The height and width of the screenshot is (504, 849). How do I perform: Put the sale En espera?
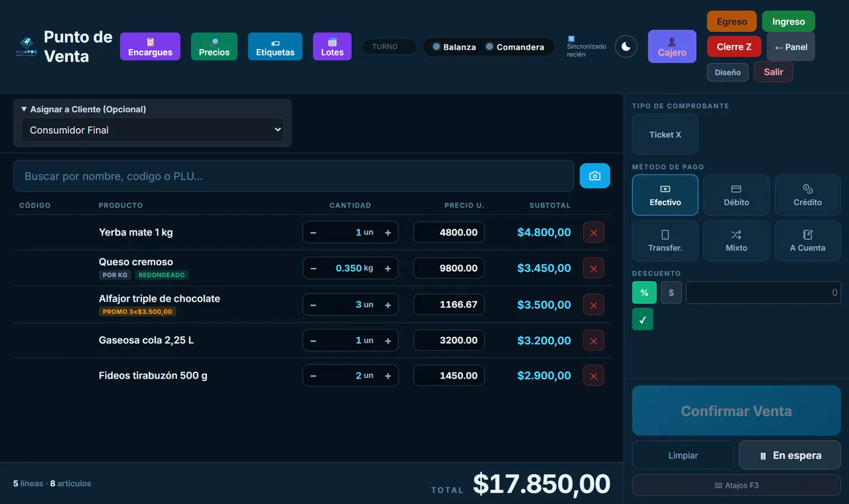pyautogui.click(x=790, y=455)
